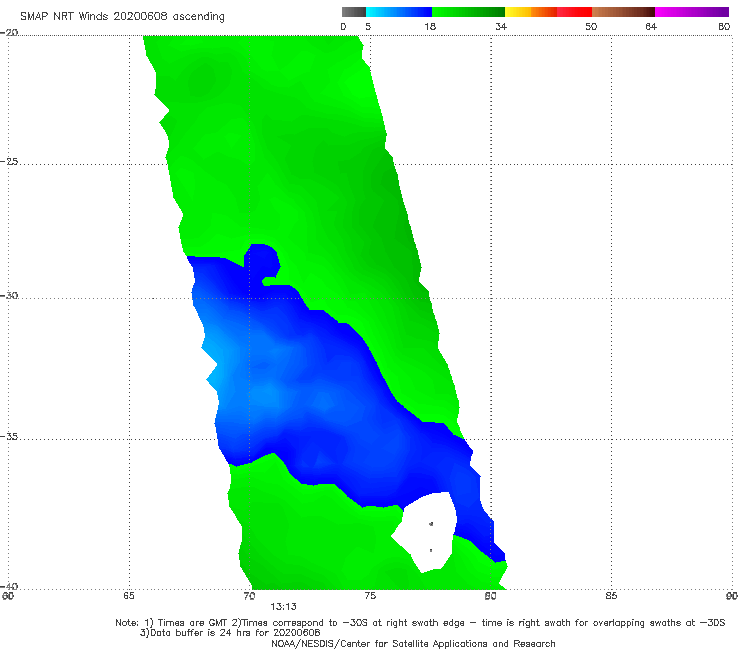Click the latitude label "-25"

pyautogui.click(x=9, y=161)
